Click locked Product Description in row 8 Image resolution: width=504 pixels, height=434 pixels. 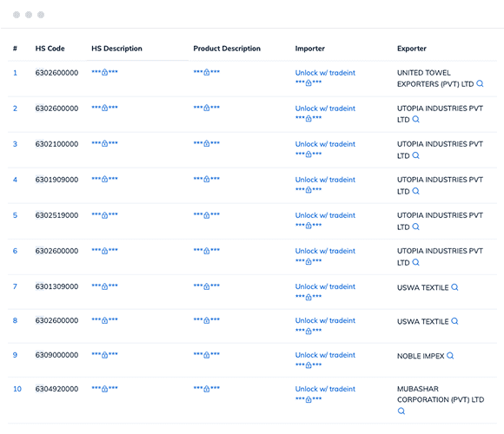pyautogui.click(x=206, y=320)
